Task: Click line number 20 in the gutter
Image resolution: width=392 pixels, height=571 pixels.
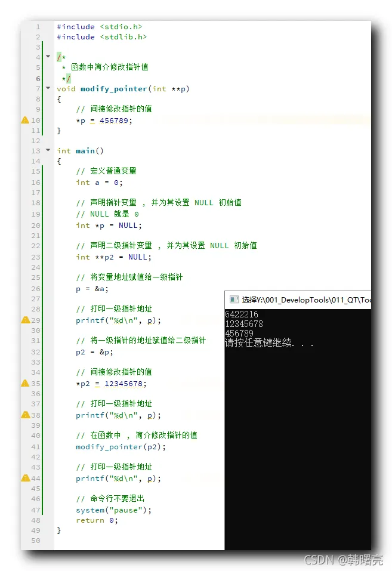Action: [x=36, y=226]
